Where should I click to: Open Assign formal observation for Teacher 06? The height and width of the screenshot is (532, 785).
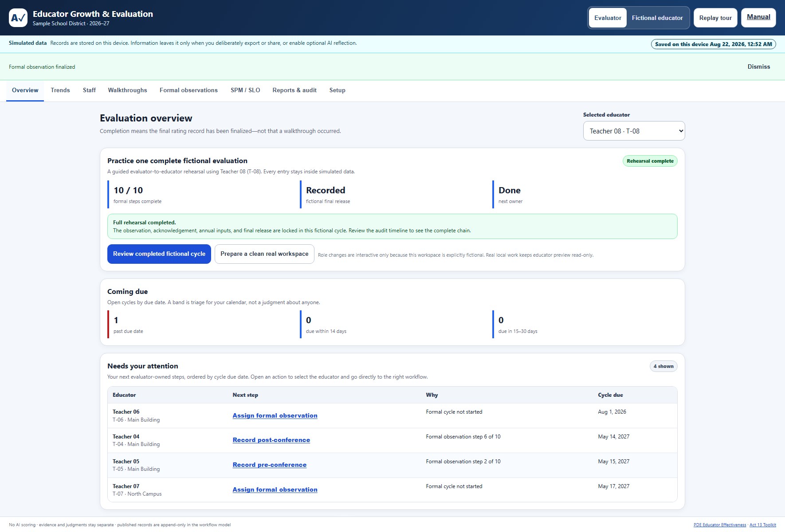pyautogui.click(x=275, y=415)
